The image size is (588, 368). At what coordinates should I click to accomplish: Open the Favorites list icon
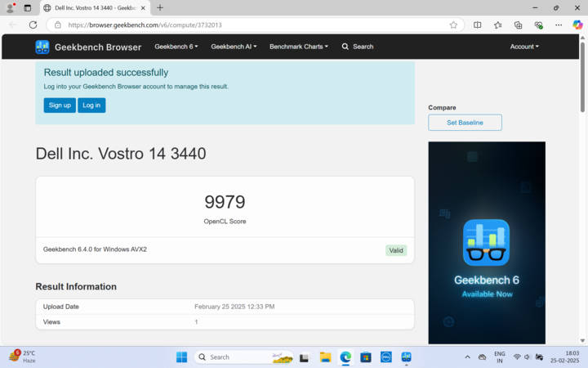pyautogui.click(x=497, y=25)
